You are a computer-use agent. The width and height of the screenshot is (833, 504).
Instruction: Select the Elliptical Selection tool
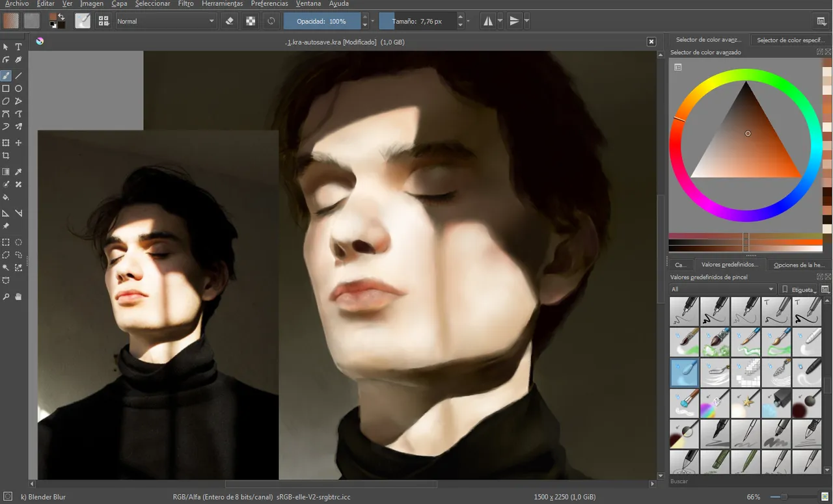(x=18, y=242)
